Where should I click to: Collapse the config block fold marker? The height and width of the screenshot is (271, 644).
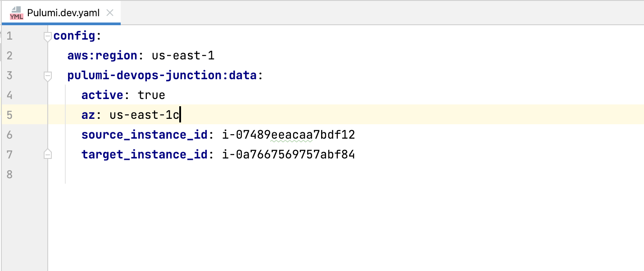point(47,36)
